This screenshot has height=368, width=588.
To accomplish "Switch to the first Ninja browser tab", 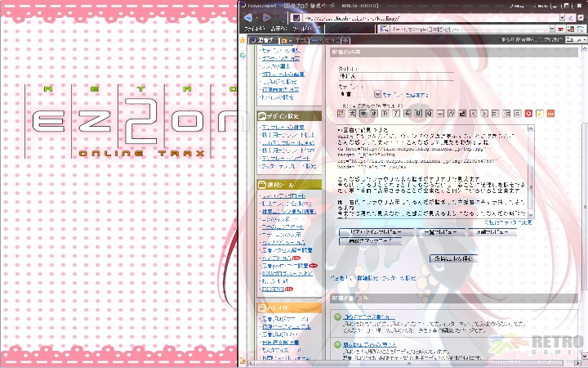I will coord(263,40).
